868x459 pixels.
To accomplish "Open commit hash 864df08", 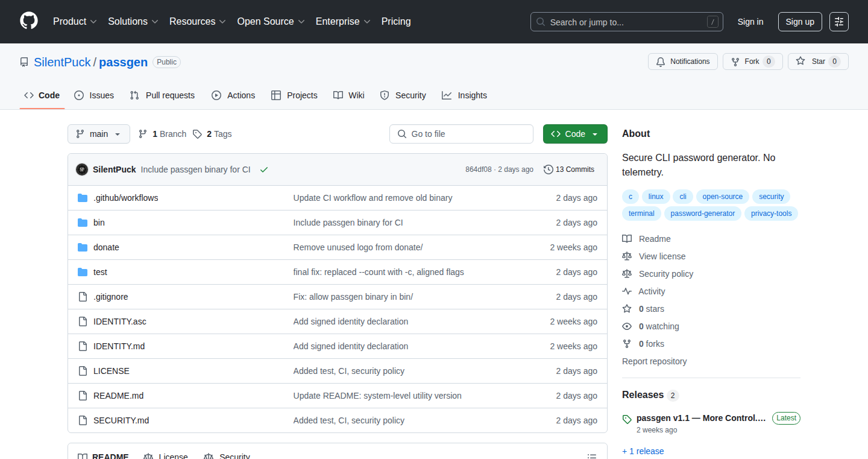I will click(x=479, y=169).
